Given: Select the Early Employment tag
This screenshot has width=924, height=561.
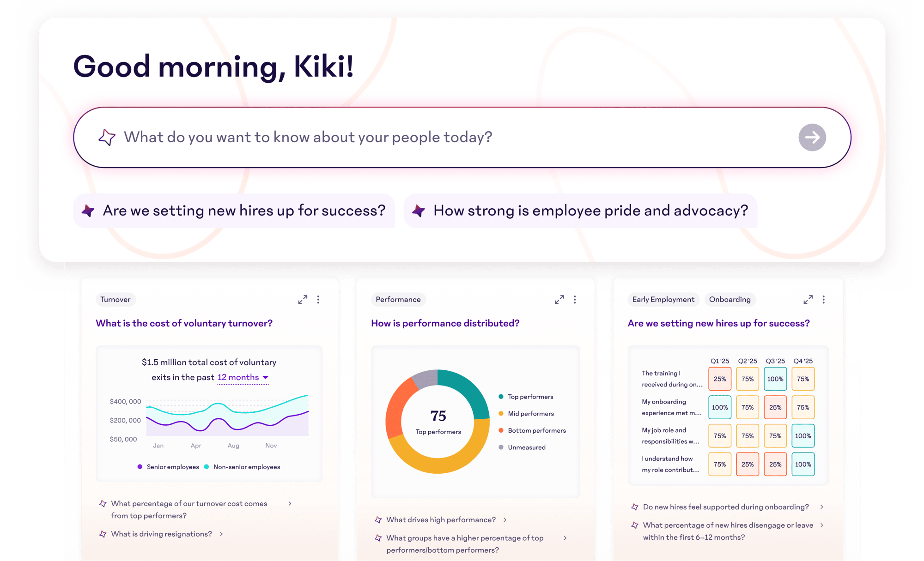Looking at the screenshot, I should pos(663,299).
